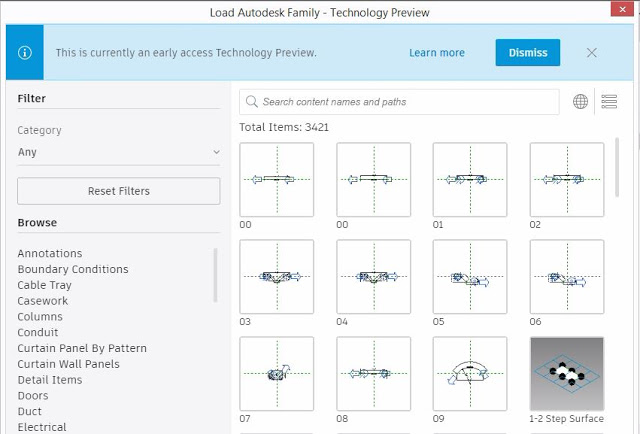
Task: Click the Reset Filters button
Action: (x=119, y=191)
